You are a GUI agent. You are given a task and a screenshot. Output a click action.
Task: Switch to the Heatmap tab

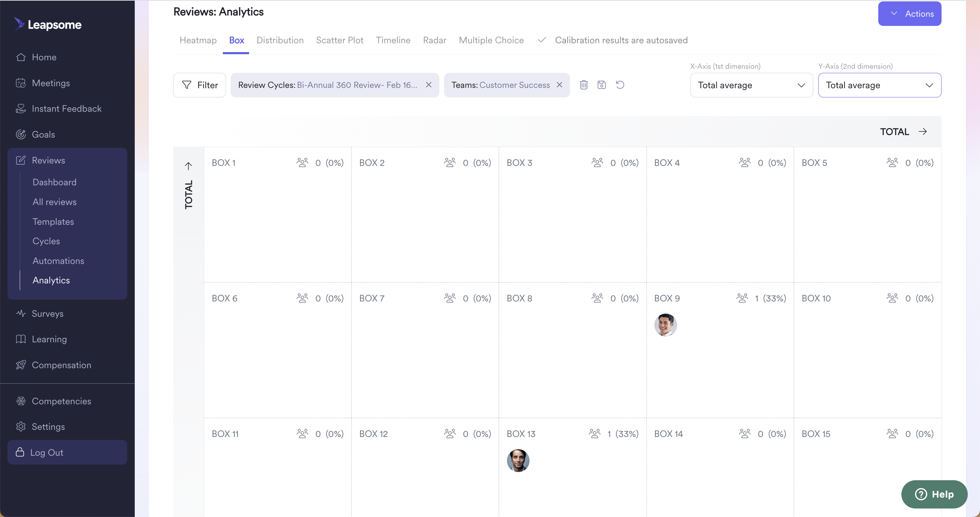pyautogui.click(x=198, y=40)
